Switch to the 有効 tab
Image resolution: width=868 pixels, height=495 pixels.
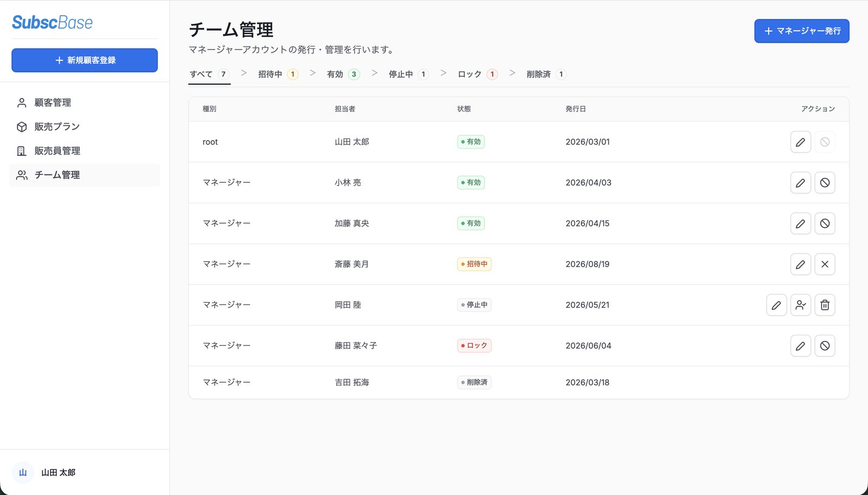[x=343, y=74]
